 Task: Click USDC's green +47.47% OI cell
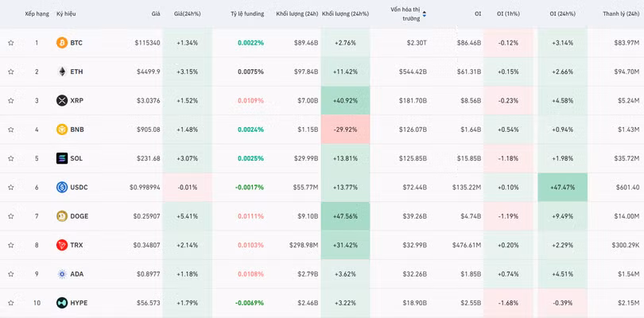click(562, 188)
